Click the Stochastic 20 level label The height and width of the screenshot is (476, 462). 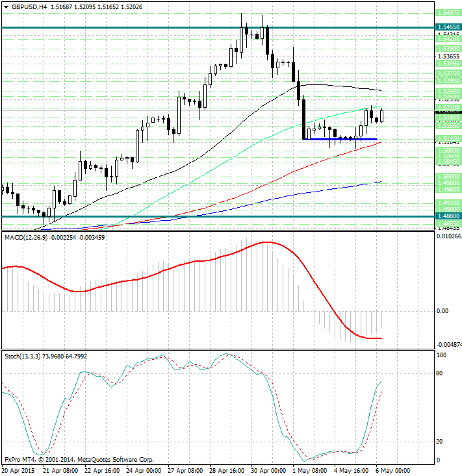click(x=439, y=442)
